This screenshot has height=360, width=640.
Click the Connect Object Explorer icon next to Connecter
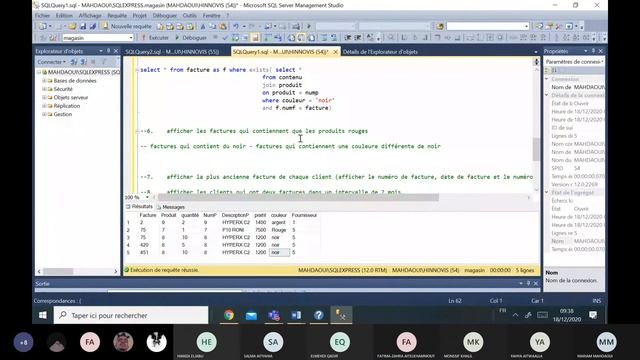point(74,62)
